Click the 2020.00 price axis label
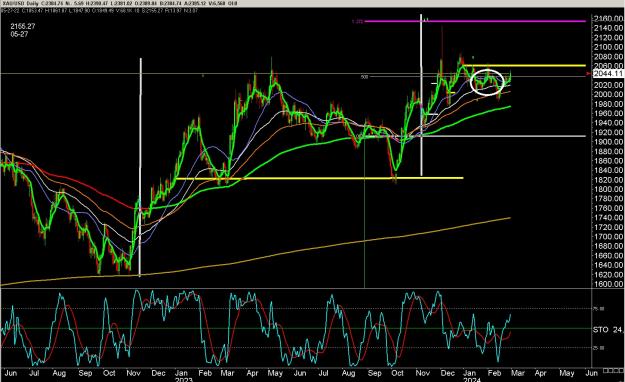 (x=608, y=85)
